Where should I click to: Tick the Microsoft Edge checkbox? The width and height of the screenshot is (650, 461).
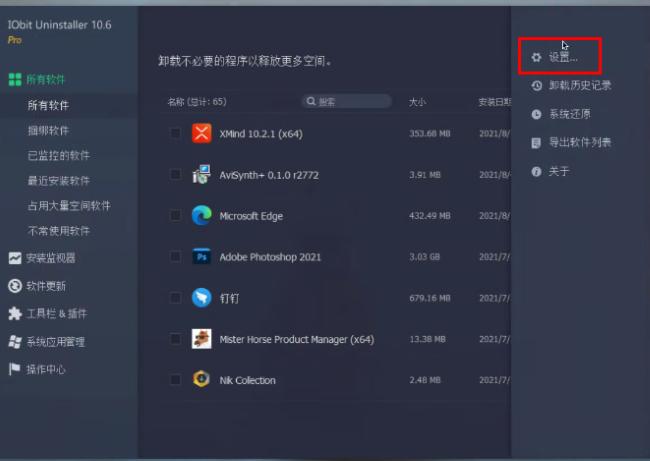(x=176, y=215)
